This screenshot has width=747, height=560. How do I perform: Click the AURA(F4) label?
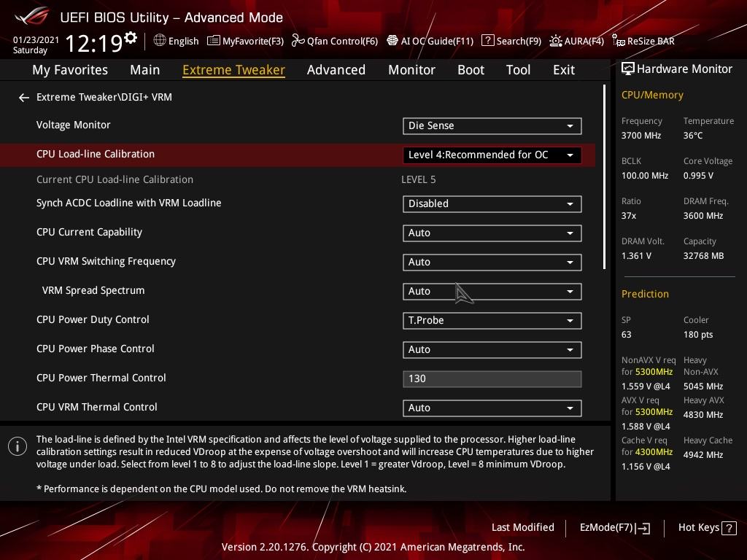(584, 41)
